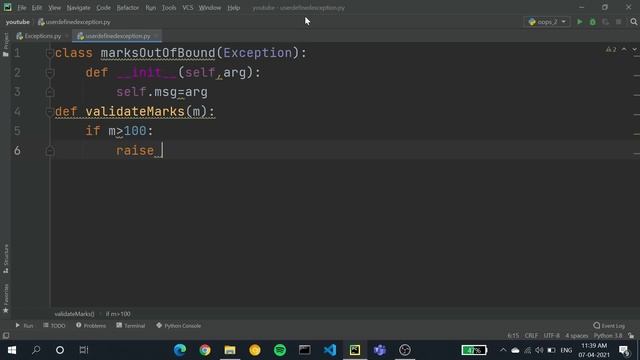This screenshot has width=640, height=360.
Task: Open the Edit menu
Action: pos(37,8)
